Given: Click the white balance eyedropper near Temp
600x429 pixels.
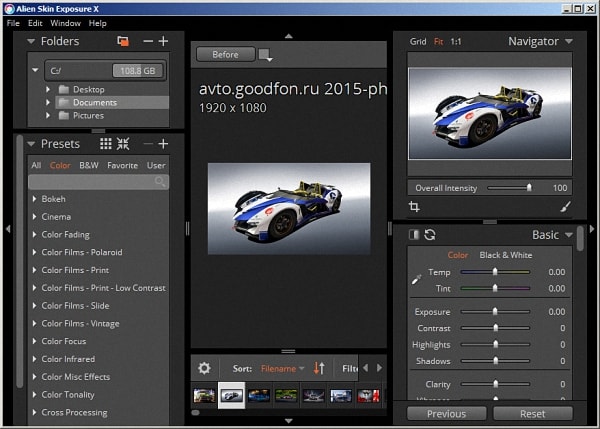Looking at the screenshot, I should pyautogui.click(x=416, y=282).
